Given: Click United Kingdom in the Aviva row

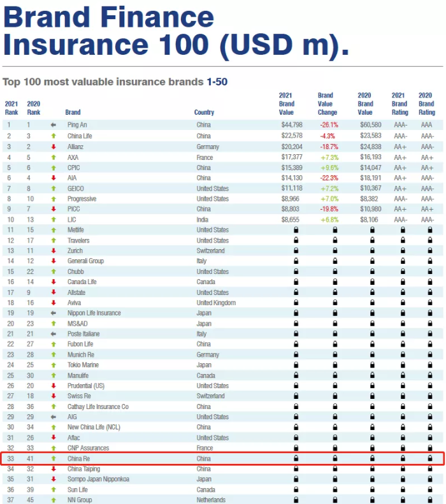Looking at the screenshot, I should [216, 303].
